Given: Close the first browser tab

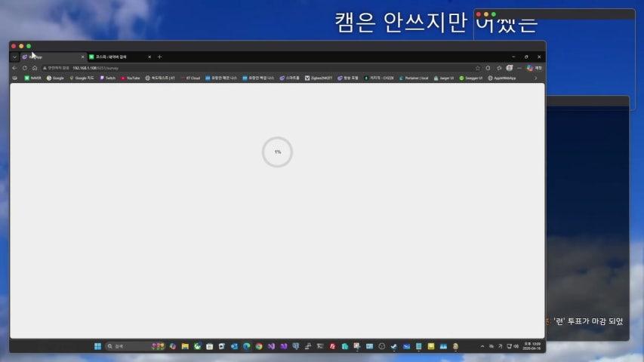Looking at the screenshot, I should pos(82,57).
